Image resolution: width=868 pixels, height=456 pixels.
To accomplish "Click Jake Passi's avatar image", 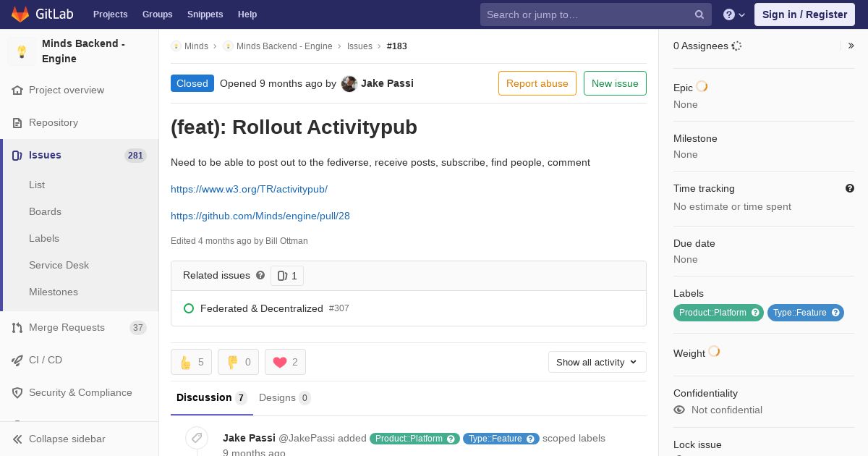I will pos(349,84).
